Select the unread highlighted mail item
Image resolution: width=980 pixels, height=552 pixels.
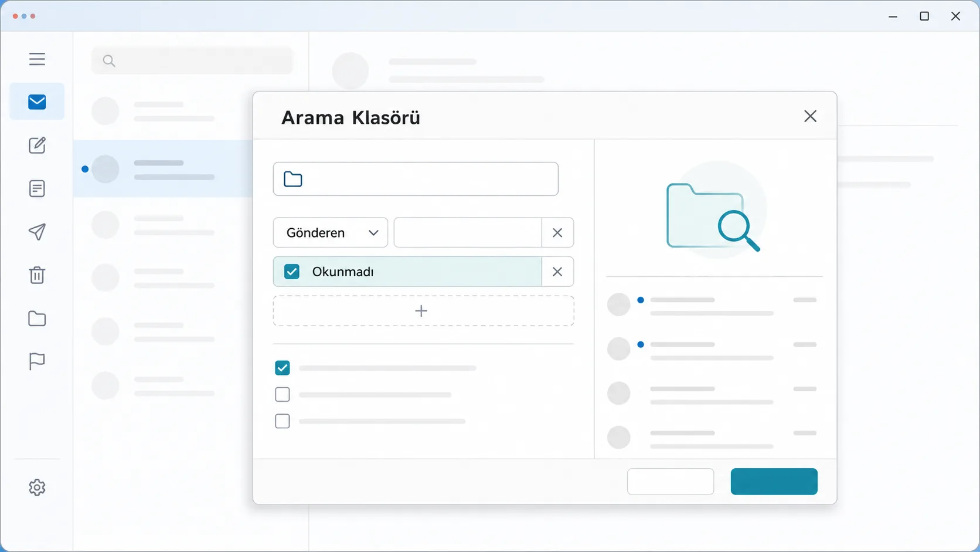click(x=163, y=169)
